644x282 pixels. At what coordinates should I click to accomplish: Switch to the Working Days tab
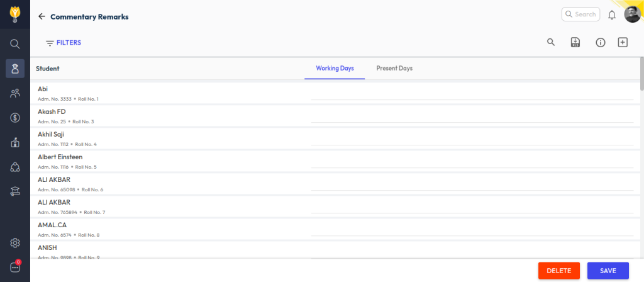335,68
